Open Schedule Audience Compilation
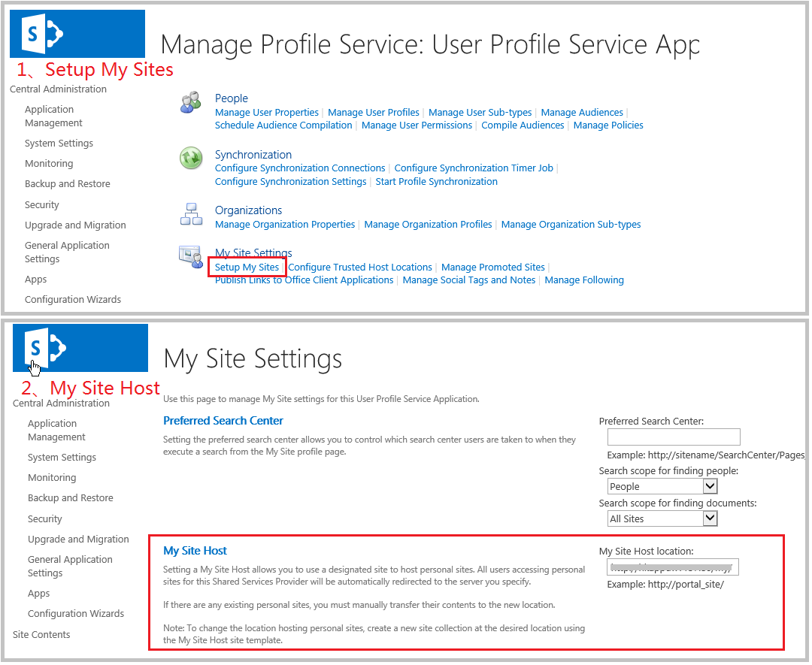The height and width of the screenshot is (665, 812). tap(283, 125)
